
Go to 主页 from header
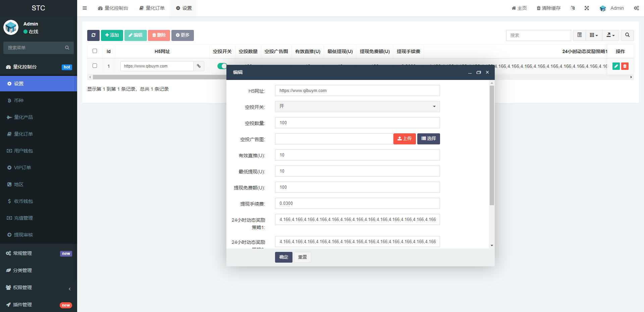click(519, 8)
